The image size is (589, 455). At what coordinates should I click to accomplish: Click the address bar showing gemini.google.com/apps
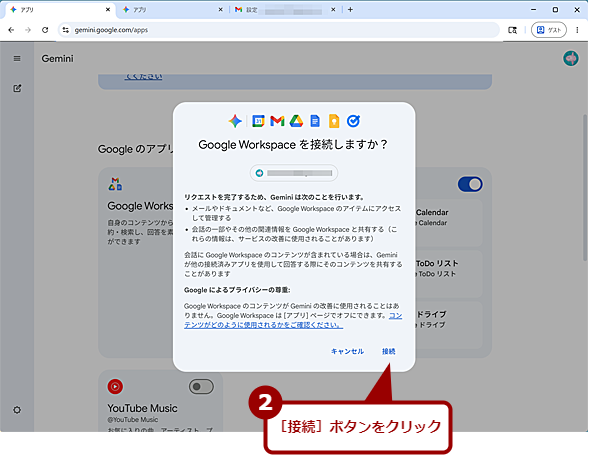pos(279,30)
